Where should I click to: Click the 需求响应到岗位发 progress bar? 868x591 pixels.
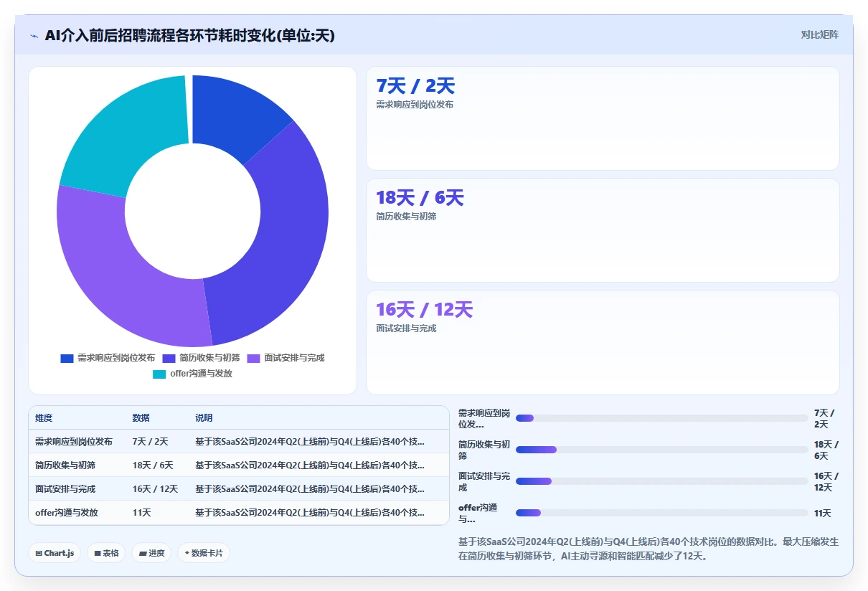coord(661,418)
